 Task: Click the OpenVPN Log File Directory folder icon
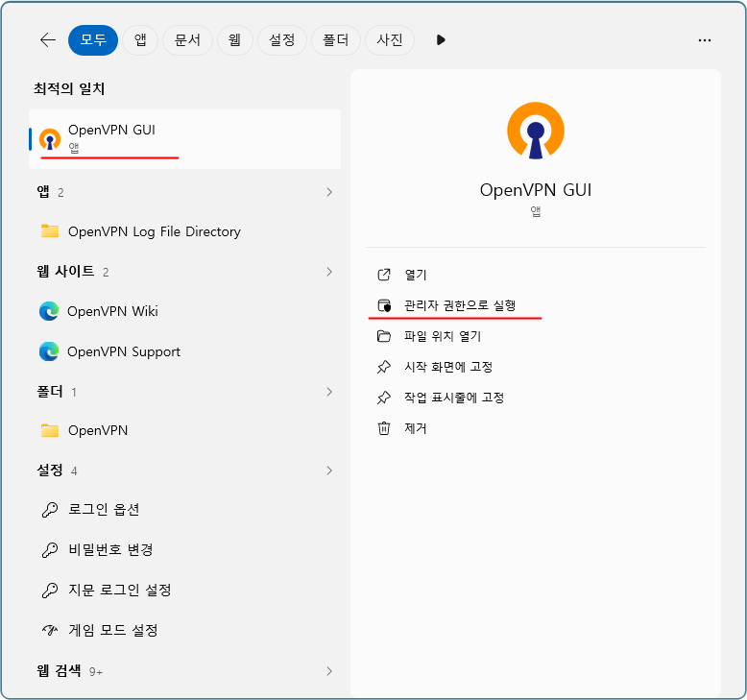click(x=50, y=231)
